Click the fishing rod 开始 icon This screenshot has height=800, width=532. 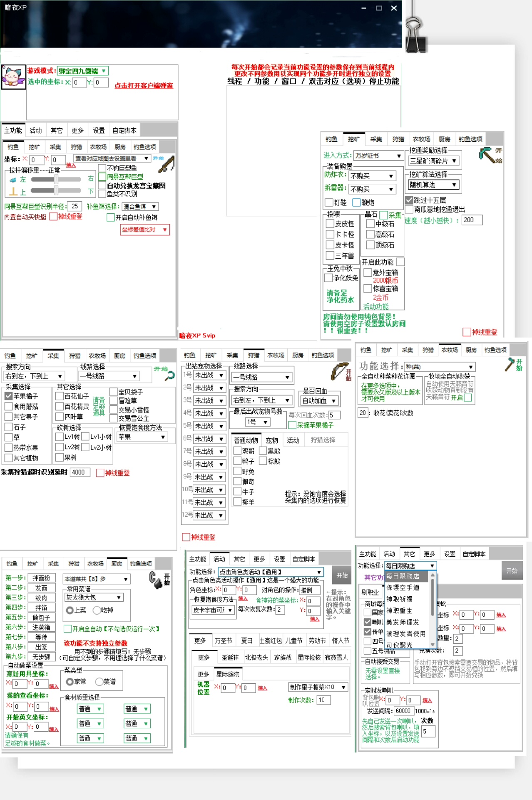click(x=166, y=164)
